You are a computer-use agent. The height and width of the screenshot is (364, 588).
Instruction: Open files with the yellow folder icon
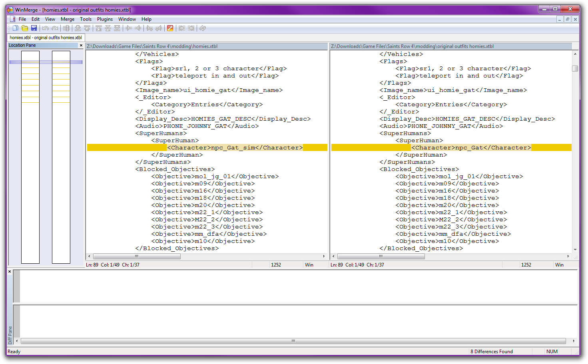25,28
